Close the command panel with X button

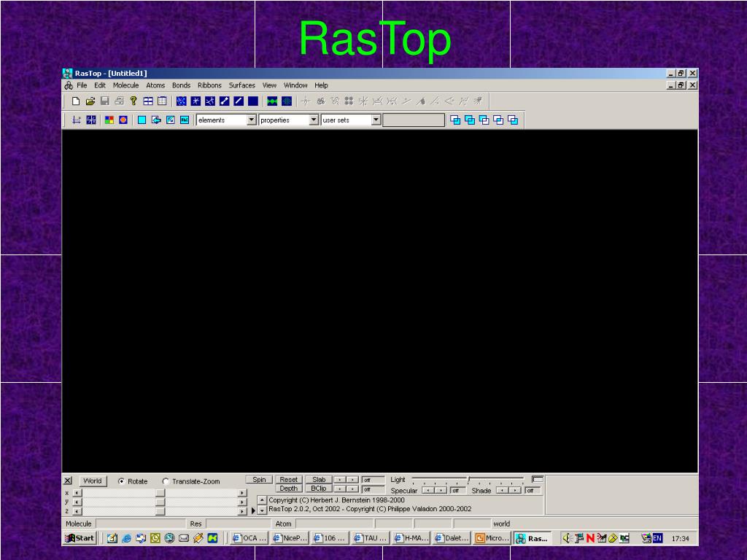pos(68,481)
